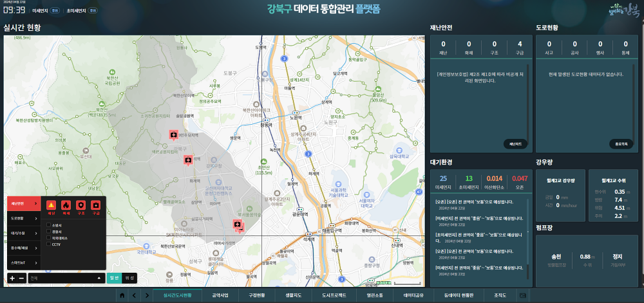The width and height of the screenshot is (644, 303).
Task: Expand the 풍수해/제설 layer category
Action: (24, 248)
